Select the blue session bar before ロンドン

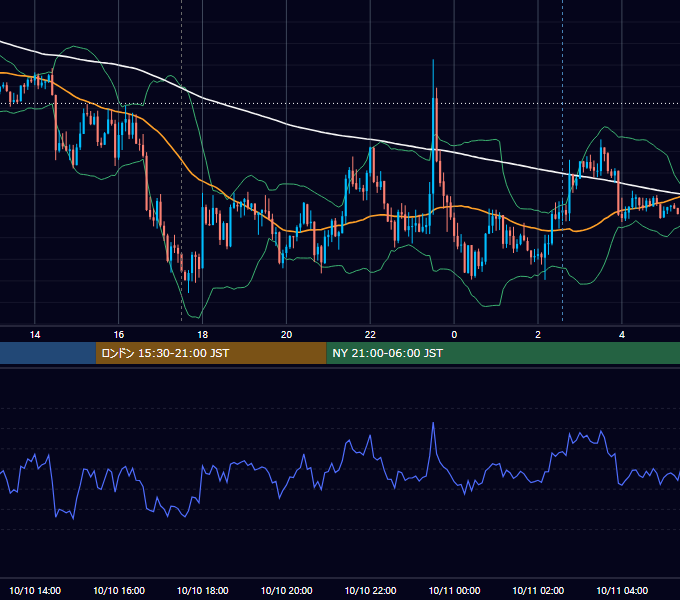[x=48, y=353]
